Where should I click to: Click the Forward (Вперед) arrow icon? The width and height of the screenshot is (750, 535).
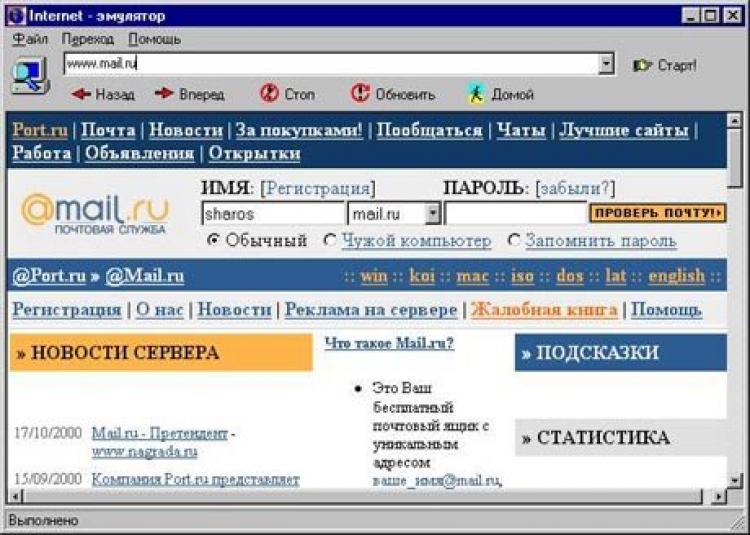(164, 93)
